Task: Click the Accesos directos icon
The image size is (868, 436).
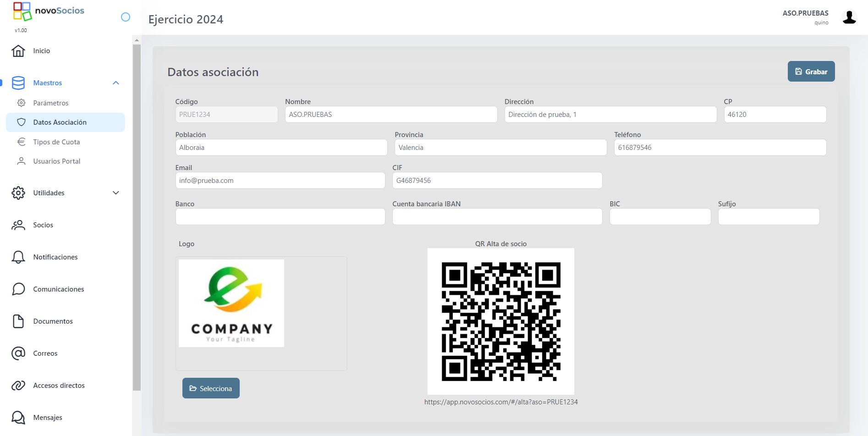Action: [18, 385]
